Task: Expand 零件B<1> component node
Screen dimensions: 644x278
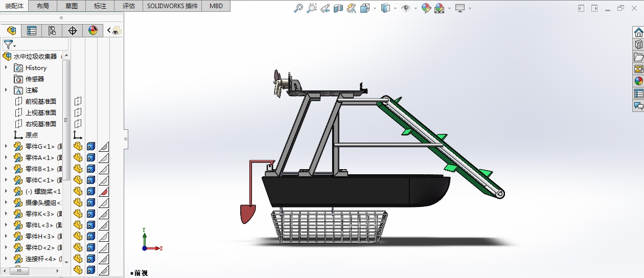Action: coord(6,169)
